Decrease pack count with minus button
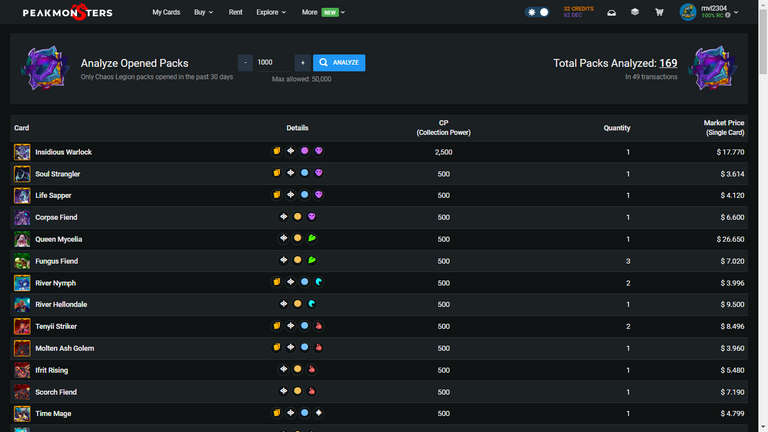768x432 pixels. pos(245,63)
